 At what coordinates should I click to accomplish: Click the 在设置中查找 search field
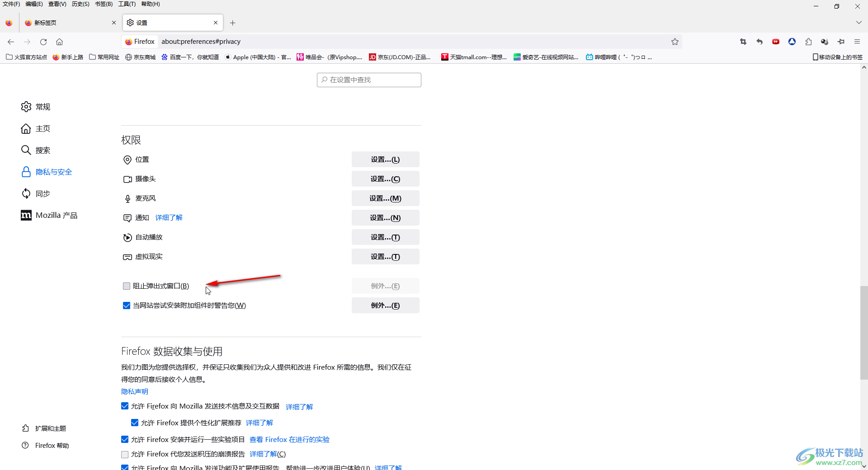369,80
